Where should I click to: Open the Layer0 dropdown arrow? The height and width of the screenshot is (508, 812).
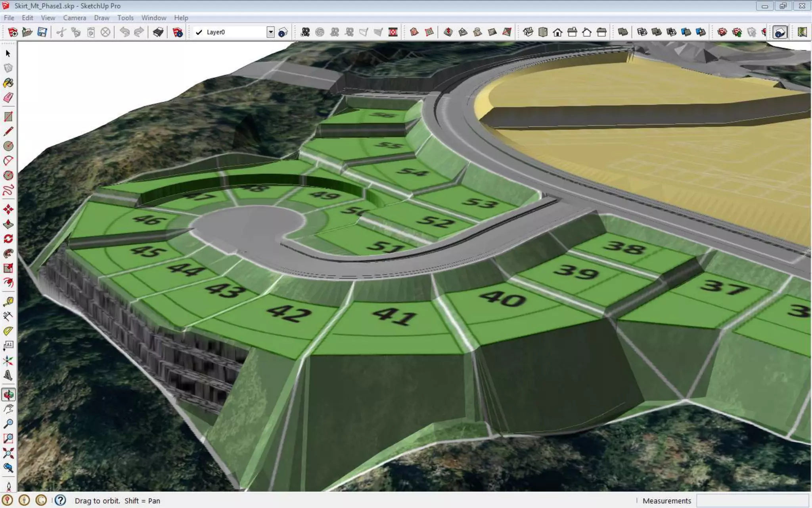[x=270, y=32]
